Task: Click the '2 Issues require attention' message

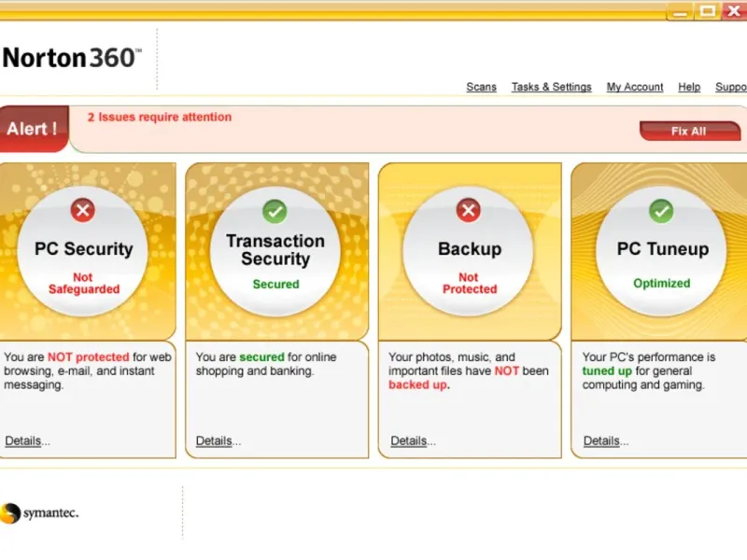Action: [160, 118]
